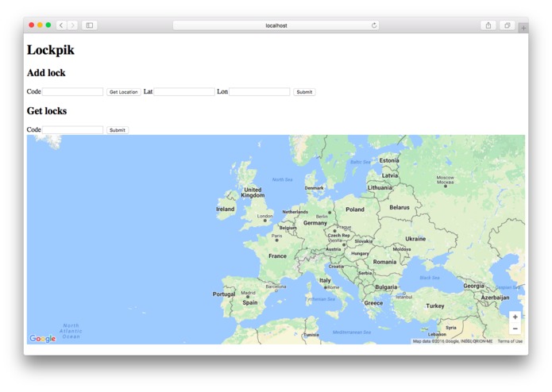This screenshot has height=392, width=552.
Task: Click the London city marker
Action: (265, 221)
